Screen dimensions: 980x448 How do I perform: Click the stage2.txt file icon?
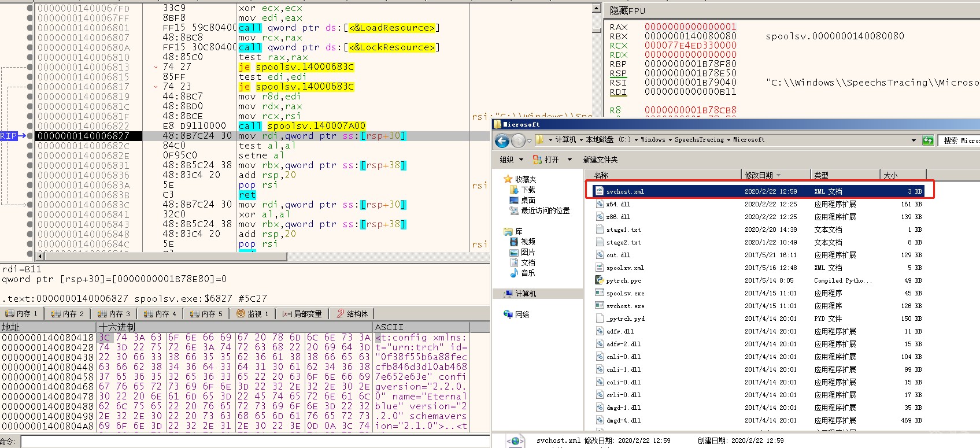click(x=600, y=242)
